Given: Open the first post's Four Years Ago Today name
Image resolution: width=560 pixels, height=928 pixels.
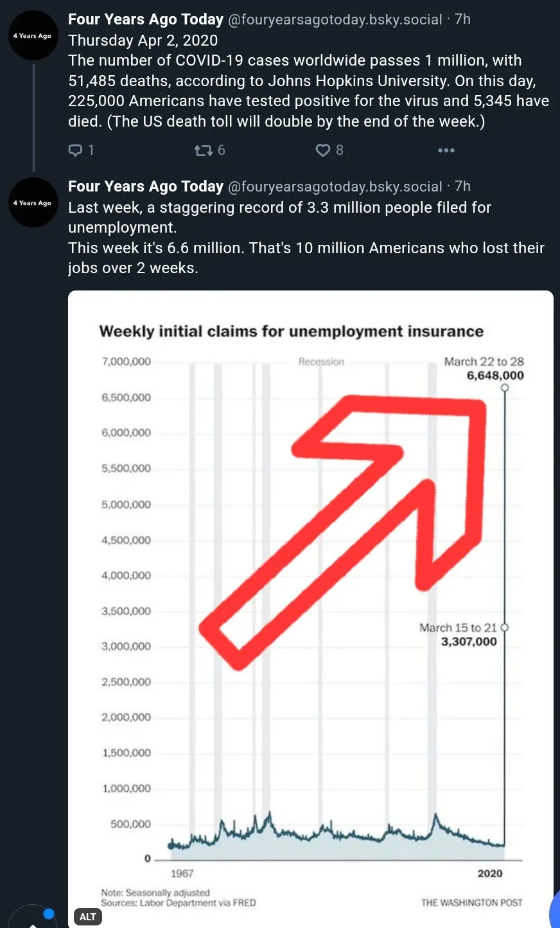Looking at the screenshot, I should click(x=146, y=19).
